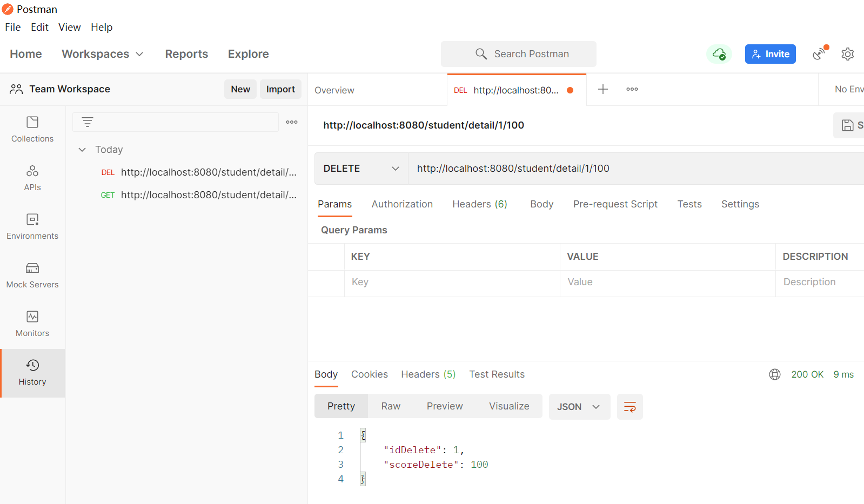Click the 9 ms response time
864x504 pixels.
coord(843,374)
